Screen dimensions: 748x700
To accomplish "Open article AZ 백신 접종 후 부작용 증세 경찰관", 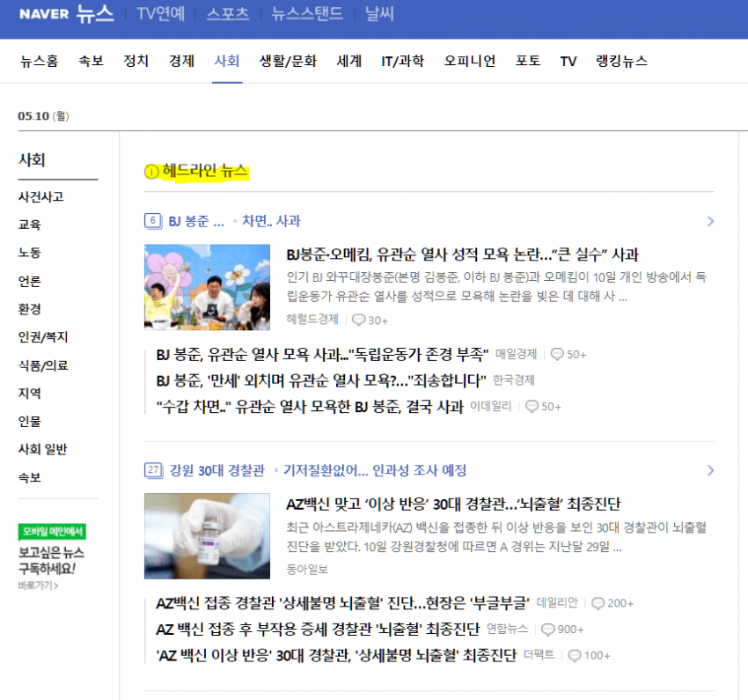I will pos(319,630).
